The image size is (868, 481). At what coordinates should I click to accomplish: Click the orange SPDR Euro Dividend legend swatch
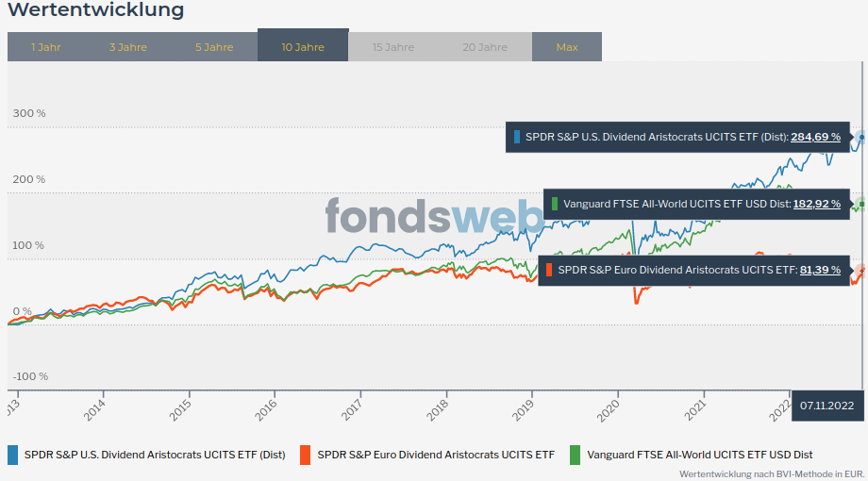[x=304, y=455]
